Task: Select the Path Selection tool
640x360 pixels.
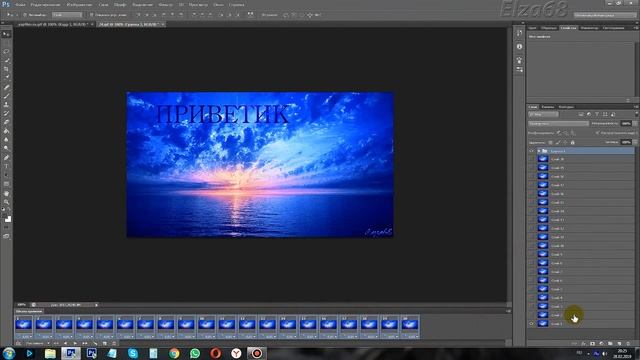Action: tap(7, 175)
